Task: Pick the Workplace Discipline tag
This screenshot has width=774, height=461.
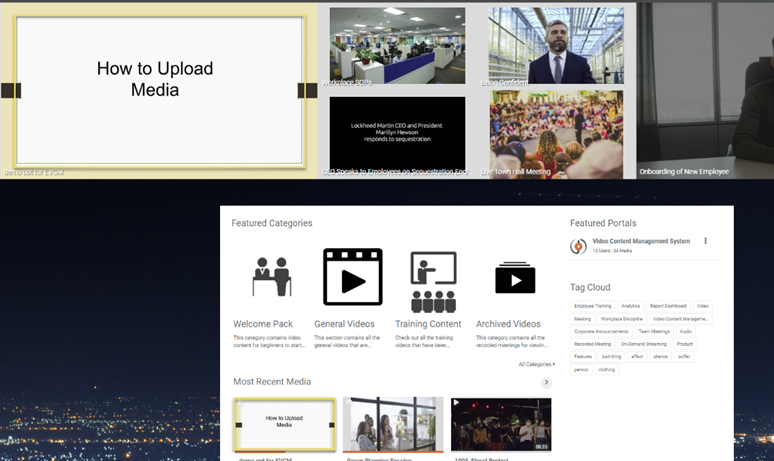Action: click(x=622, y=319)
